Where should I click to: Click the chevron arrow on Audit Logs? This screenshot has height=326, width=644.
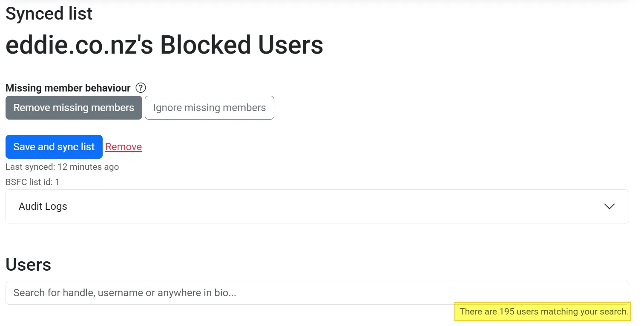609,206
